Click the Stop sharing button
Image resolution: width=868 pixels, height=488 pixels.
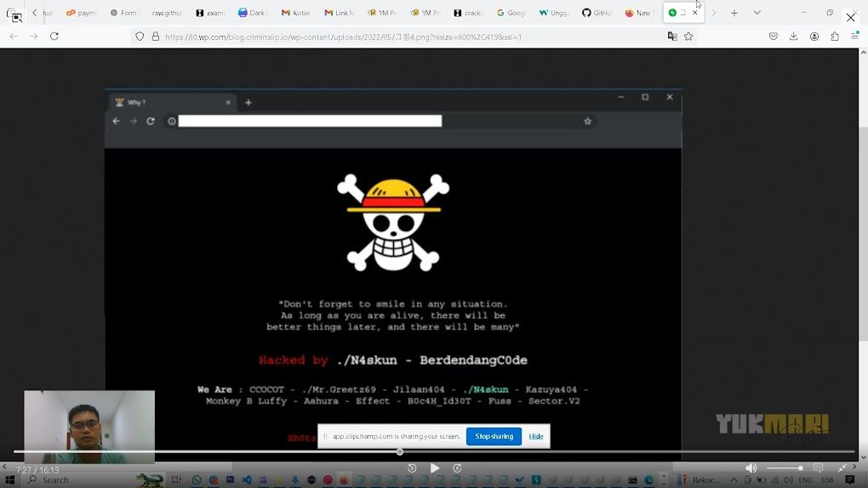tap(494, 436)
